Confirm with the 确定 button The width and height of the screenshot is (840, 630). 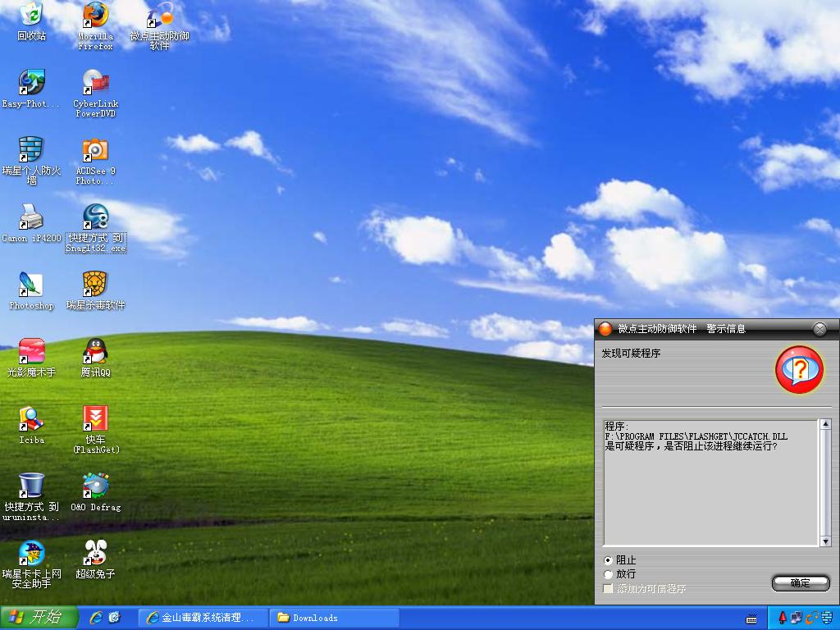point(801,583)
